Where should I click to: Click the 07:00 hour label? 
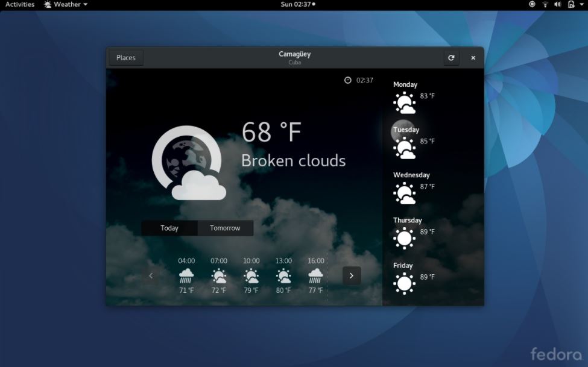click(219, 260)
